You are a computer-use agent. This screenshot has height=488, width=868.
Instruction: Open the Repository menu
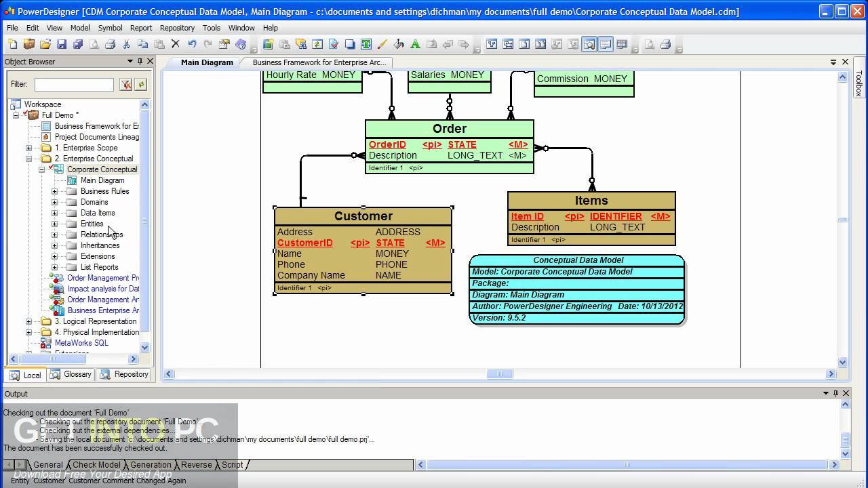click(x=177, y=28)
